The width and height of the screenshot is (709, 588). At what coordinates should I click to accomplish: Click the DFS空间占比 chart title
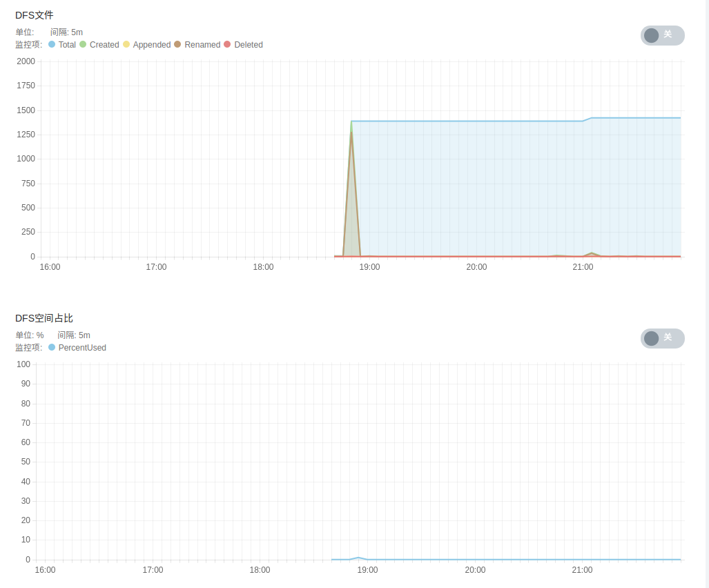[x=44, y=318]
